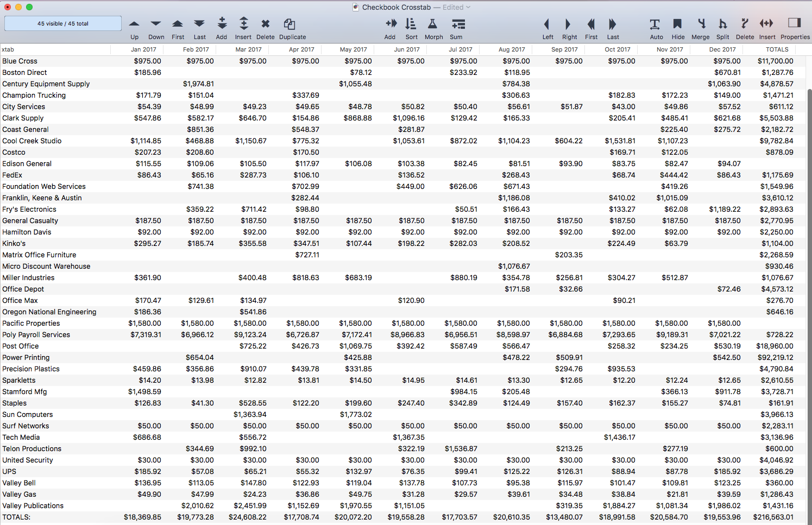Image resolution: width=812 pixels, height=525 pixels.
Task: Click the field Add arrow icon
Action: 391,23
